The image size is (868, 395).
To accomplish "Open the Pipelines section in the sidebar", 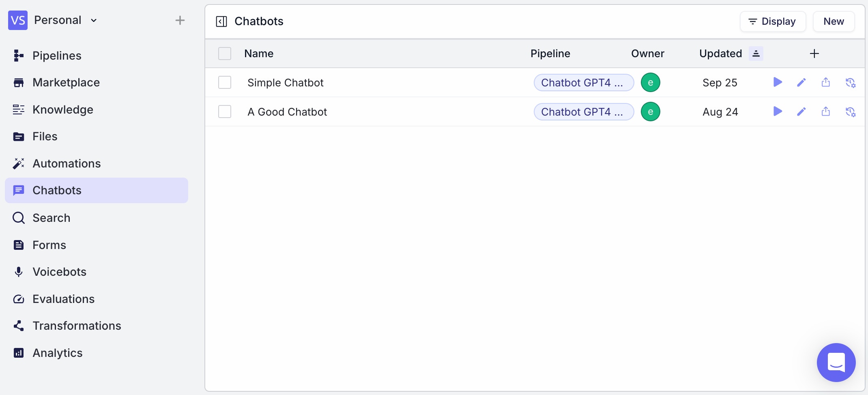I will point(57,56).
